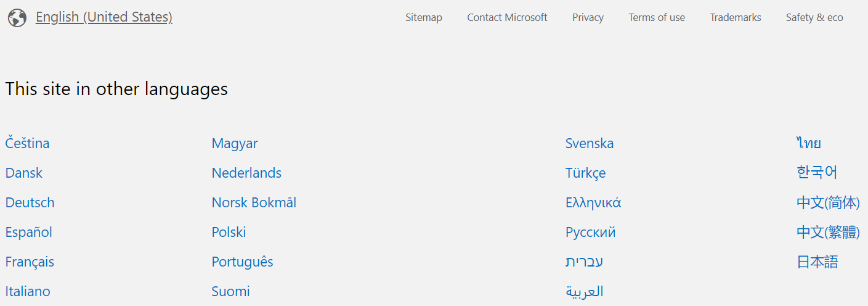This screenshot has width=868, height=306.
Task: View the Terms of use
Action: [657, 17]
